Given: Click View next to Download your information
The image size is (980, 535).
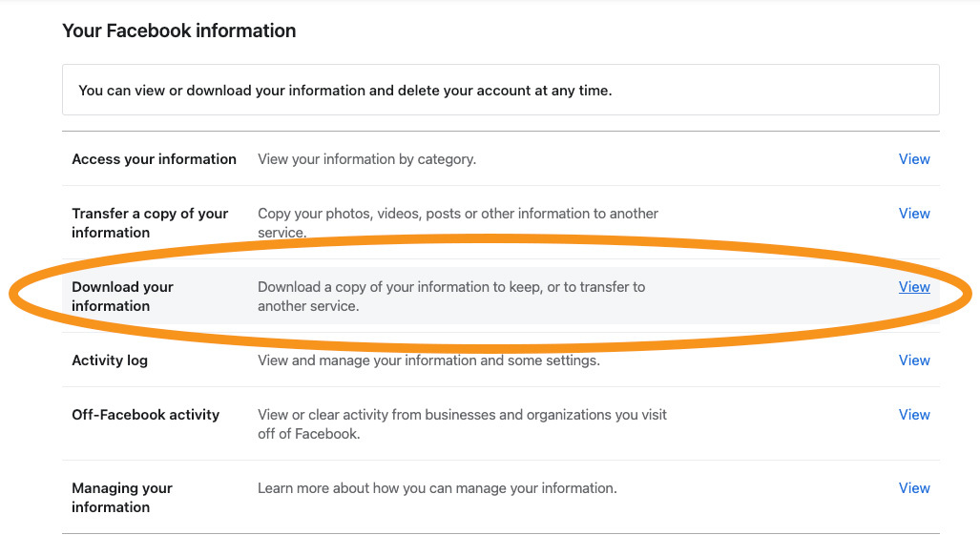Looking at the screenshot, I should 913,287.
